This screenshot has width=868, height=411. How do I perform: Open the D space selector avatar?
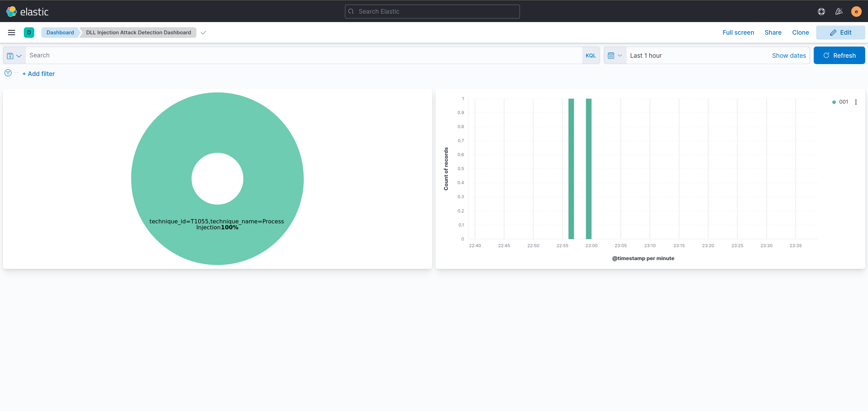pyautogui.click(x=29, y=33)
